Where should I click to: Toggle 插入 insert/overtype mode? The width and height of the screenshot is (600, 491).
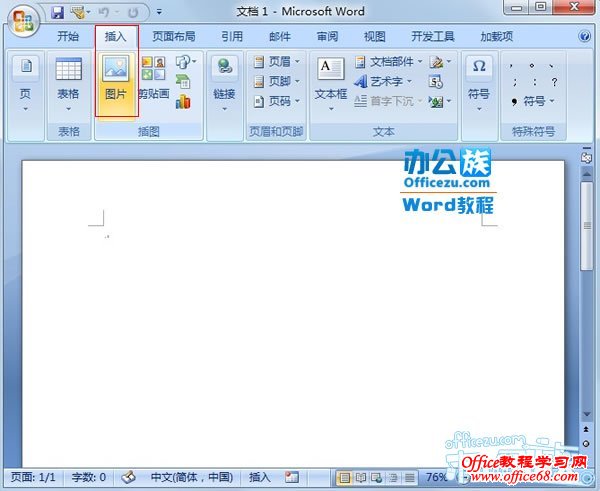tap(259, 477)
